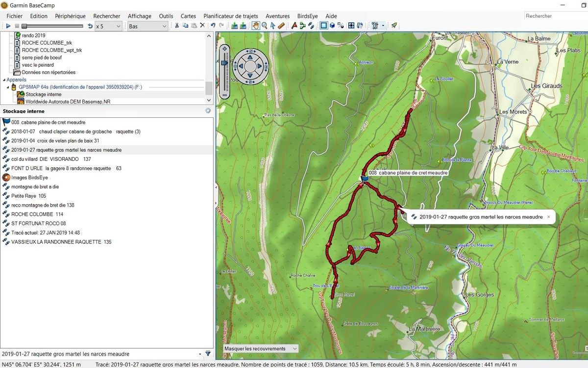The width and height of the screenshot is (588, 368).
Task: Select the new track footprints tool
Action: pos(311,26)
